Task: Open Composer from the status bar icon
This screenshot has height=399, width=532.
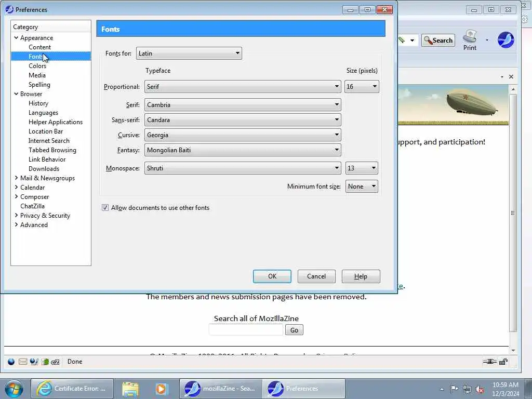Action: (x=34, y=362)
